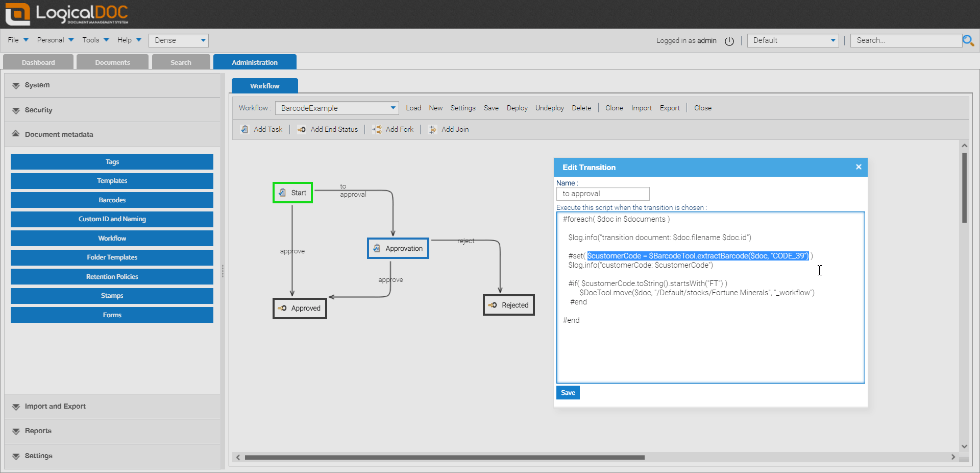Open the Dense density dropdown
The image size is (980, 473).
[203, 40]
